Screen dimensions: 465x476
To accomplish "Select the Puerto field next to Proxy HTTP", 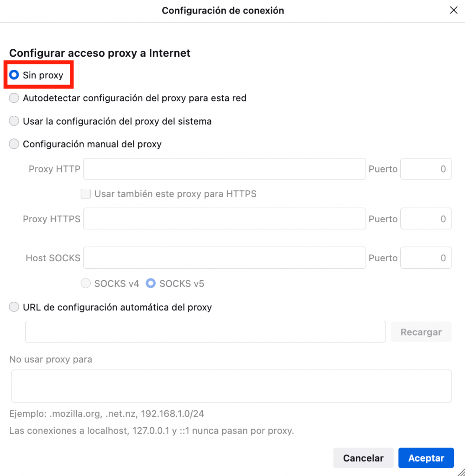I will (425, 169).
